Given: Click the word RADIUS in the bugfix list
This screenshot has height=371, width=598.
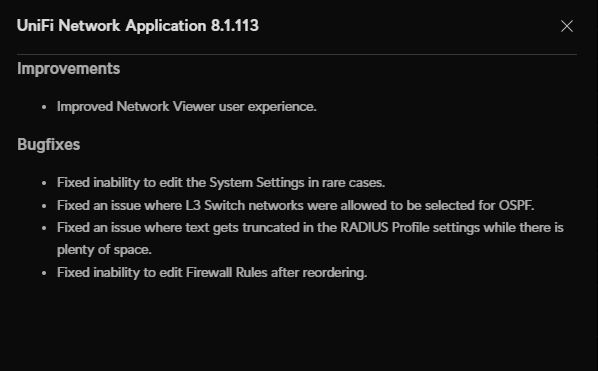Looking at the screenshot, I should click(x=364, y=227).
